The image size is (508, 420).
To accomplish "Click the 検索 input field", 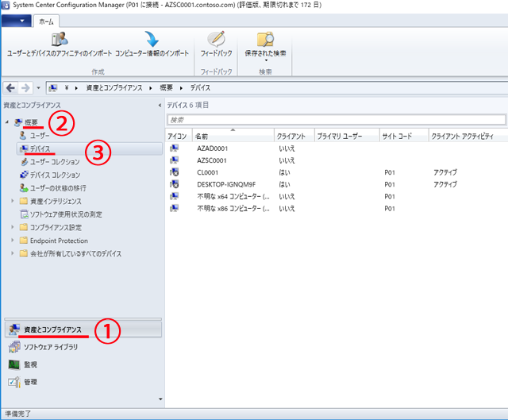I will (336, 120).
